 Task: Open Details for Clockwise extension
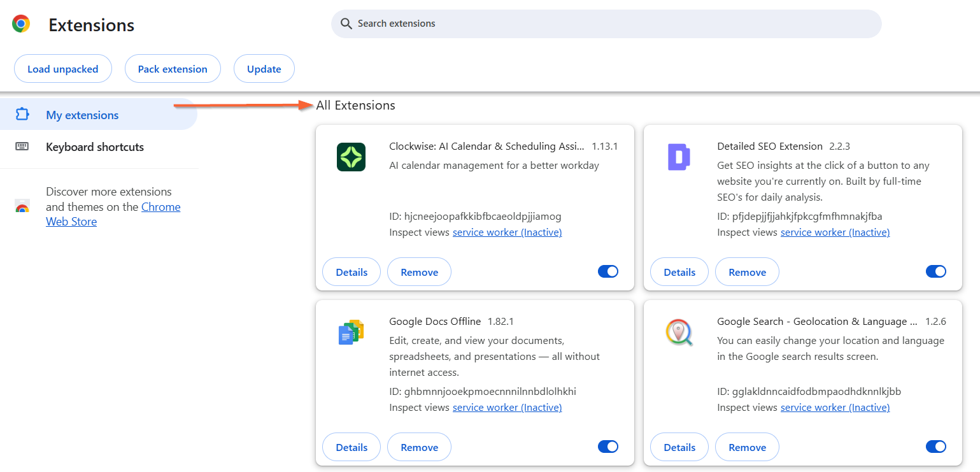pos(352,272)
